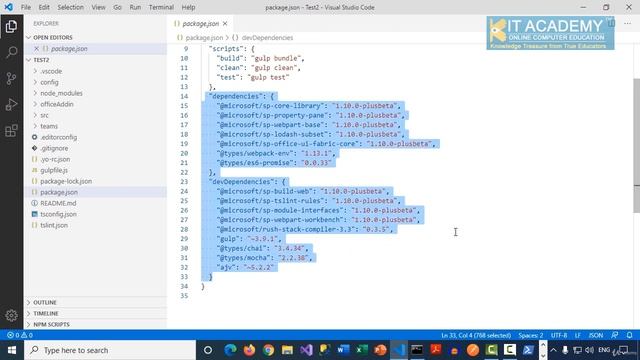Open the Source Control view
Viewport: 640px width, 360px height.
click(11, 78)
